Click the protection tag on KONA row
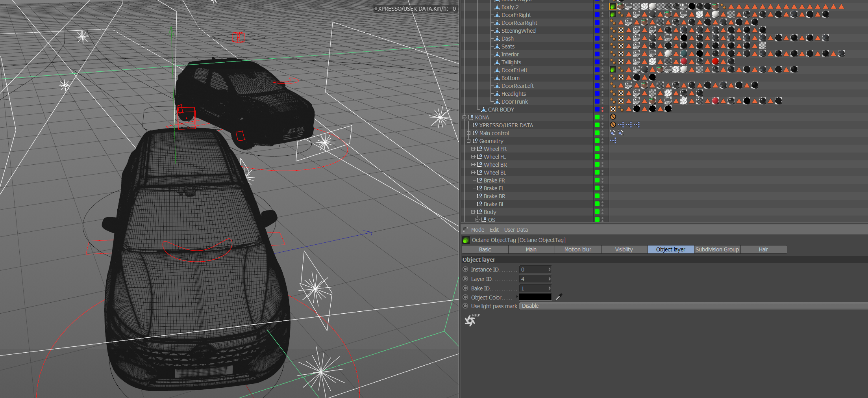The width and height of the screenshot is (868, 398). pos(613,117)
